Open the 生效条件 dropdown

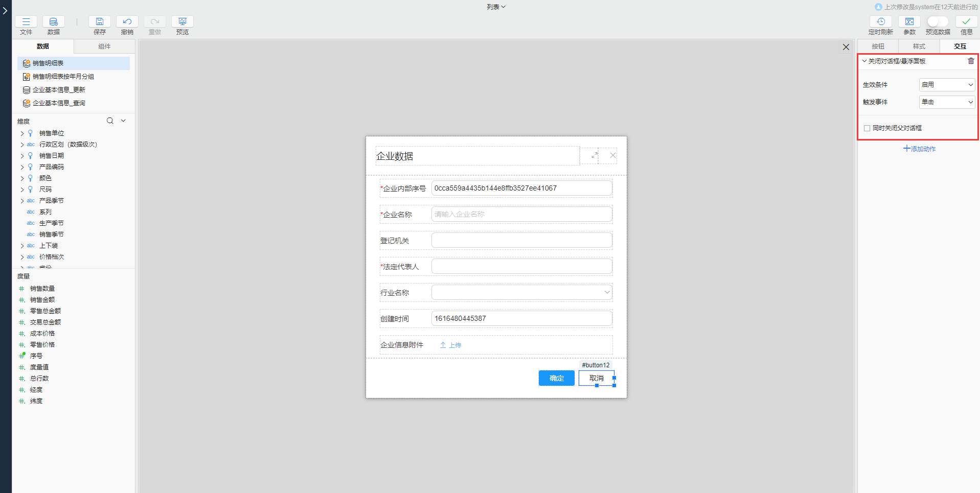click(x=947, y=85)
